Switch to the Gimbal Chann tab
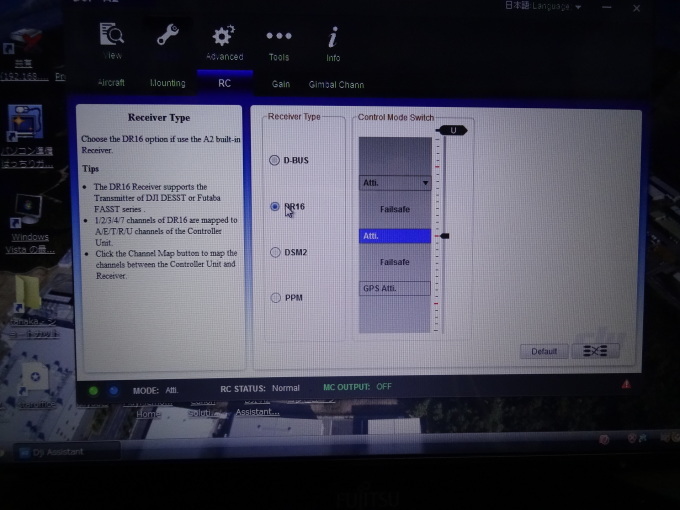This screenshot has height=510, width=680. [x=336, y=85]
